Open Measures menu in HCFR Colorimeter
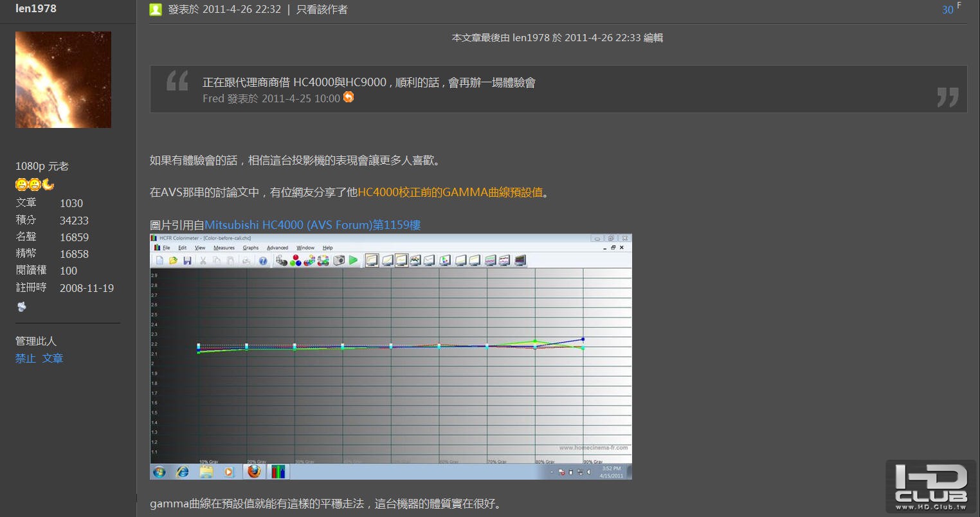The width and height of the screenshot is (980, 517). (224, 248)
